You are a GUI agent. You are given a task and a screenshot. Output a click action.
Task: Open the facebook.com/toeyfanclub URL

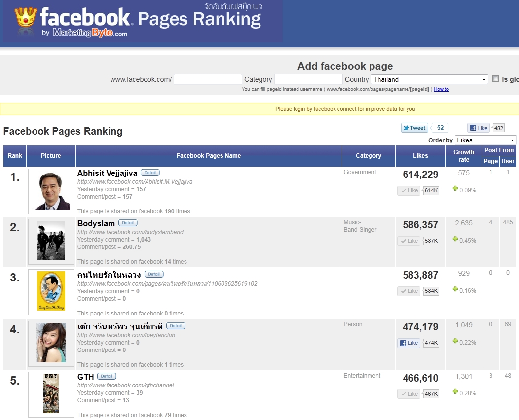click(126, 335)
